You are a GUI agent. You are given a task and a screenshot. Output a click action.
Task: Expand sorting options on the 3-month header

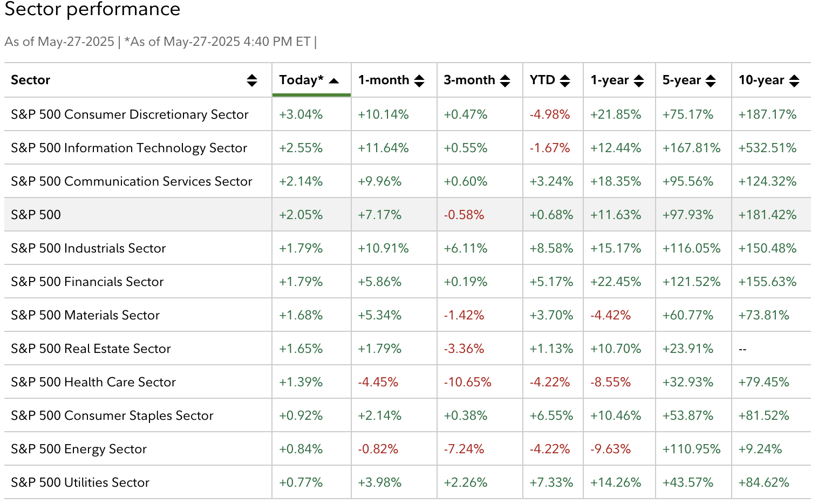[x=505, y=80]
